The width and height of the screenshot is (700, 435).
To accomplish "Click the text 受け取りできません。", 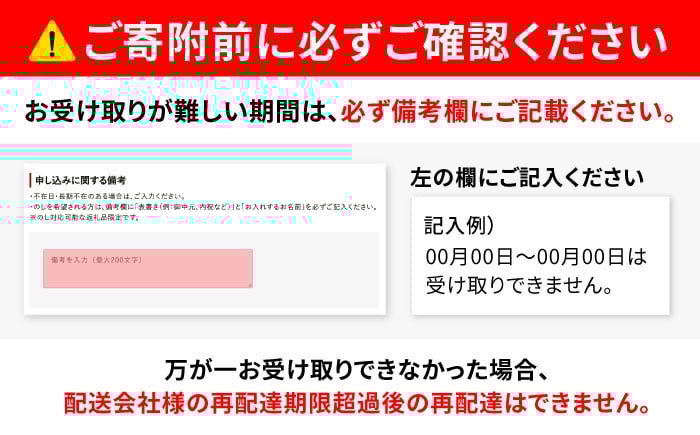I will (520, 285).
